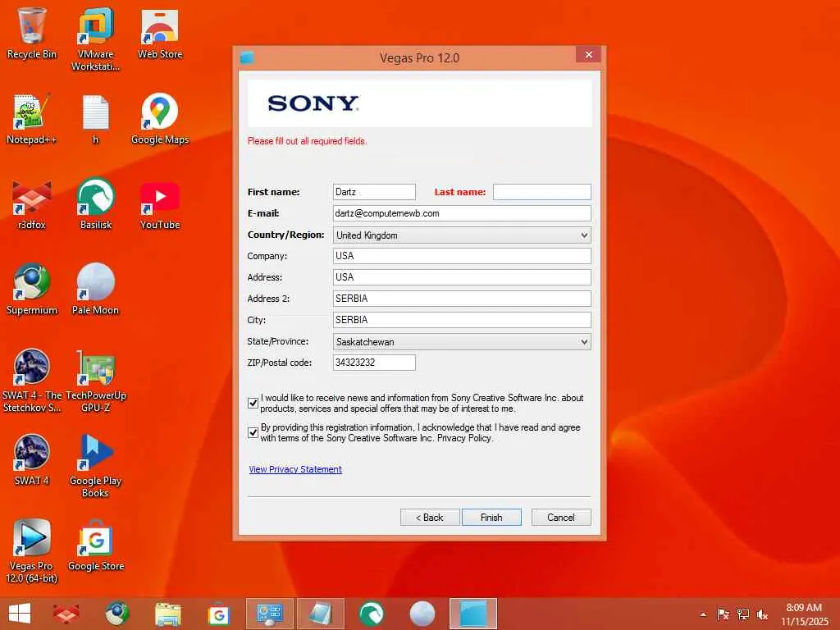This screenshot has height=630, width=840.
Task: Mute via the speaker tray icon
Action: pos(762,614)
